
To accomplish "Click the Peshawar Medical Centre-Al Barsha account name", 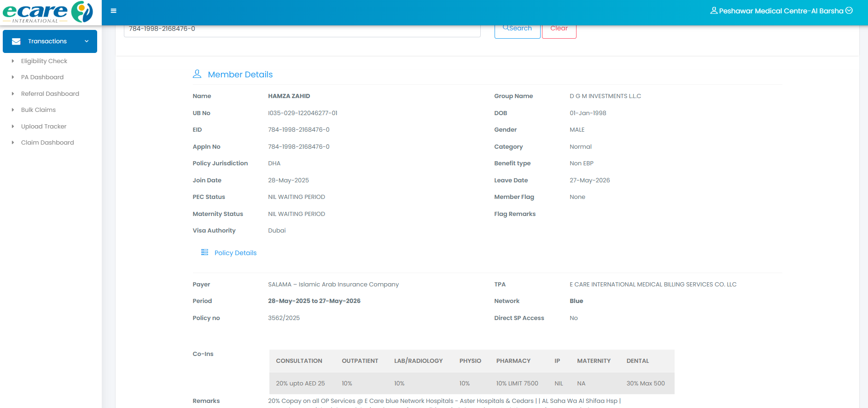I will coord(781,11).
